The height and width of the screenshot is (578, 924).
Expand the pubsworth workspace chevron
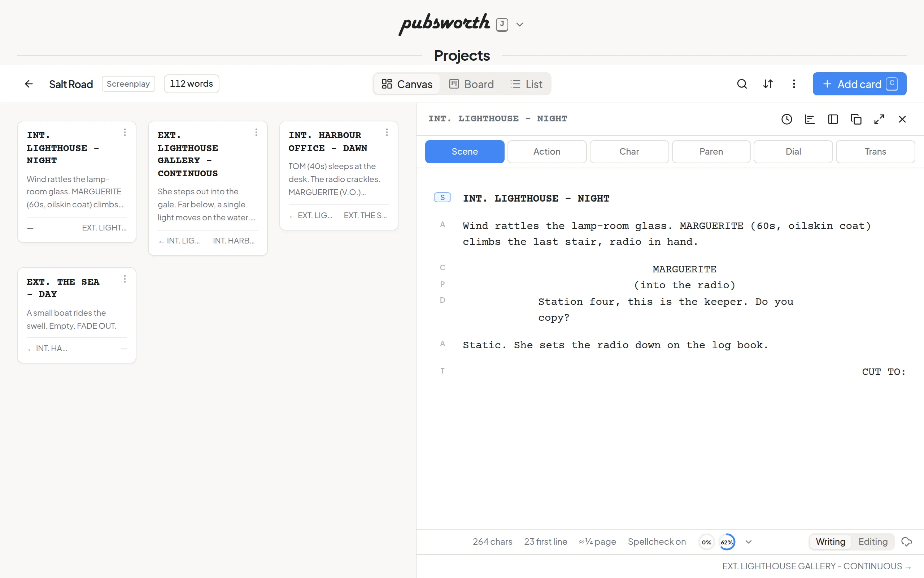(520, 25)
